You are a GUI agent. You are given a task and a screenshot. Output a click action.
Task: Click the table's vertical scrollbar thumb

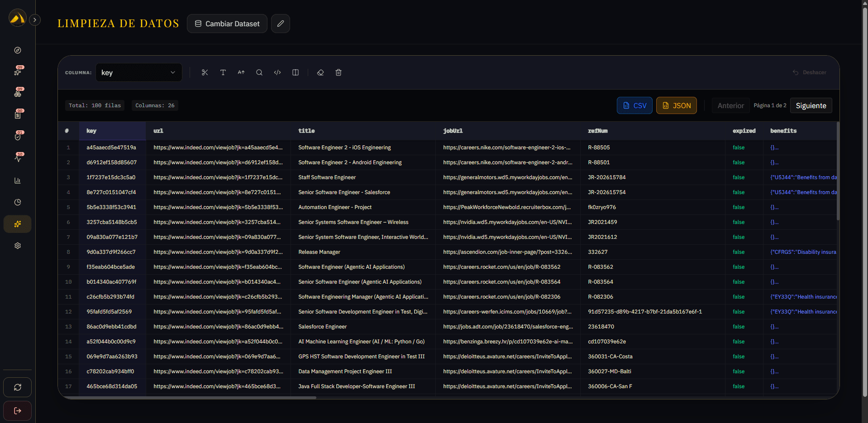[x=838, y=171]
